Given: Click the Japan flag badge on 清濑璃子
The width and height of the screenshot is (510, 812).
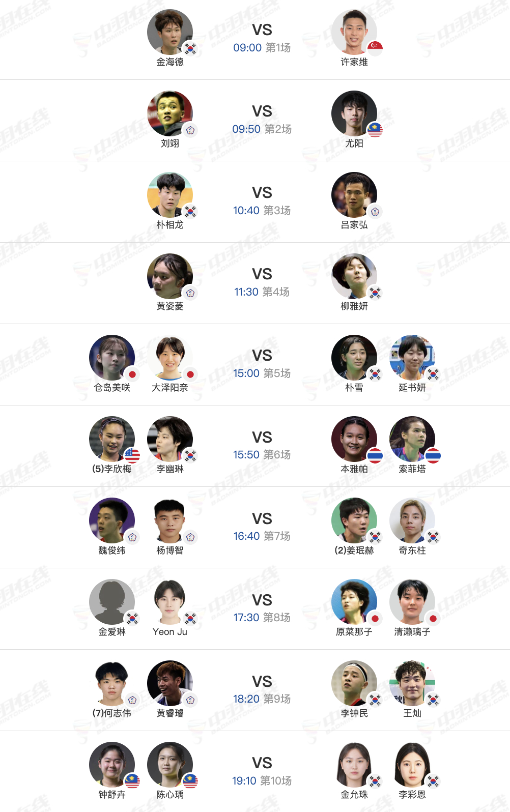Looking at the screenshot, I should click(x=433, y=618).
